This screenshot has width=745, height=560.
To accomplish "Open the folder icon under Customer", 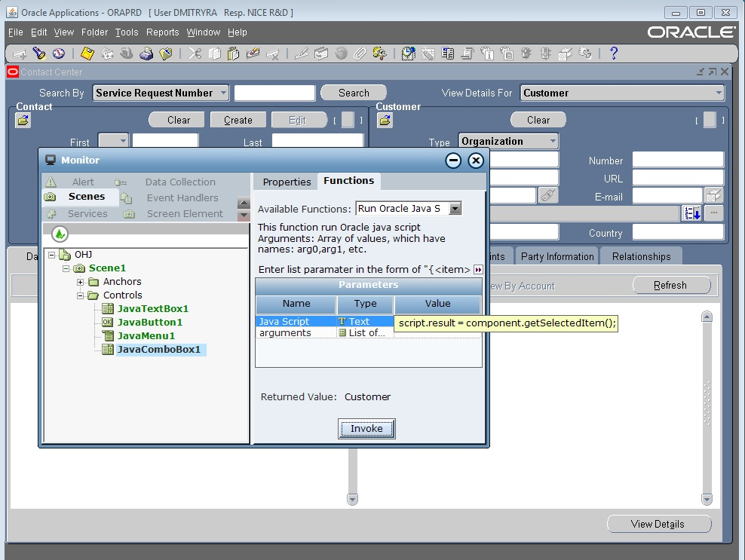I will (x=385, y=120).
